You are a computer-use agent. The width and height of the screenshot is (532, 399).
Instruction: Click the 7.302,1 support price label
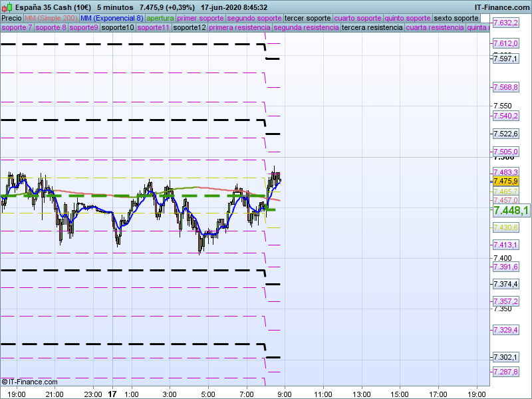(x=505, y=357)
